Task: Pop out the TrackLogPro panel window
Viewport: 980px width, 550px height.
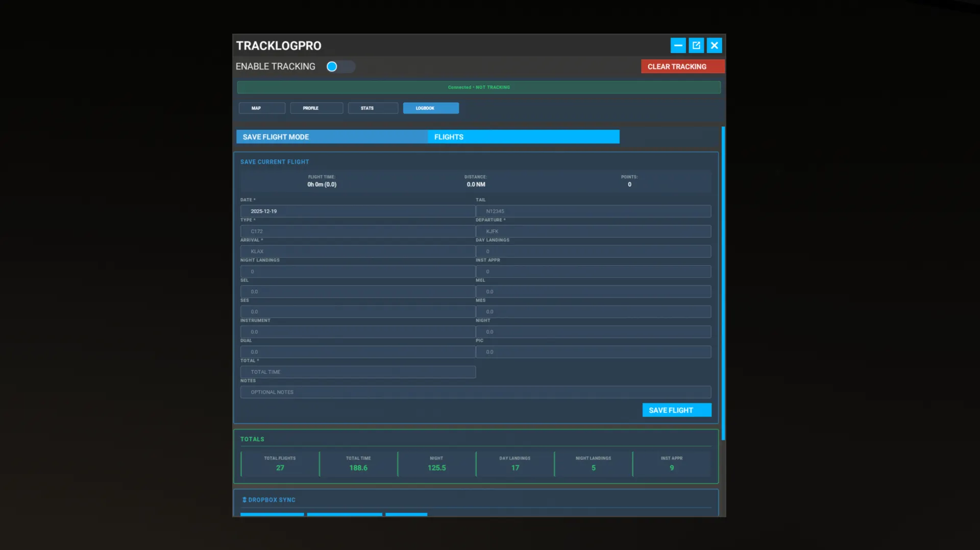Action: 696,45
